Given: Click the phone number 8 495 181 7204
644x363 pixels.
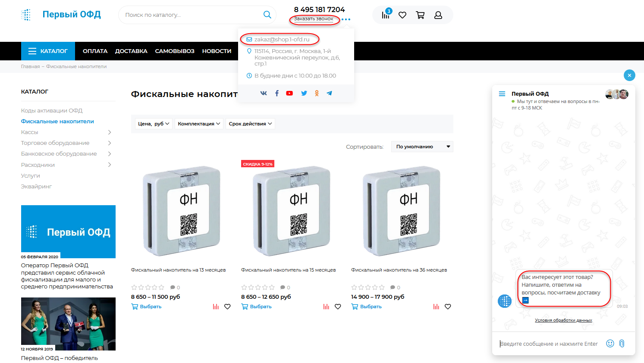Looking at the screenshot, I should coord(320,9).
